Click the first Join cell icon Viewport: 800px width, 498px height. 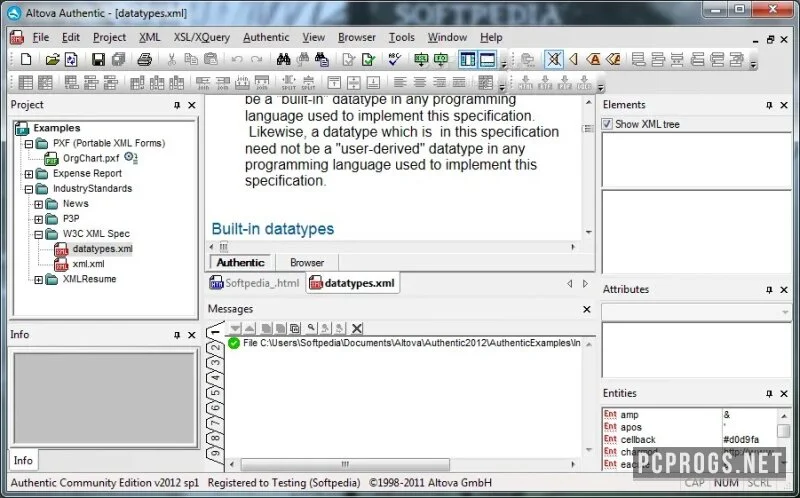203,82
